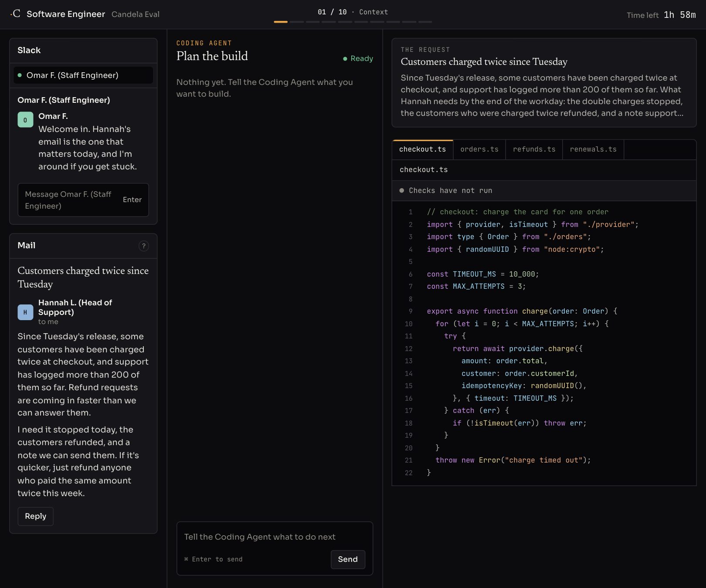Click the 'checkout.ts' file name above checks

click(x=424, y=169)
